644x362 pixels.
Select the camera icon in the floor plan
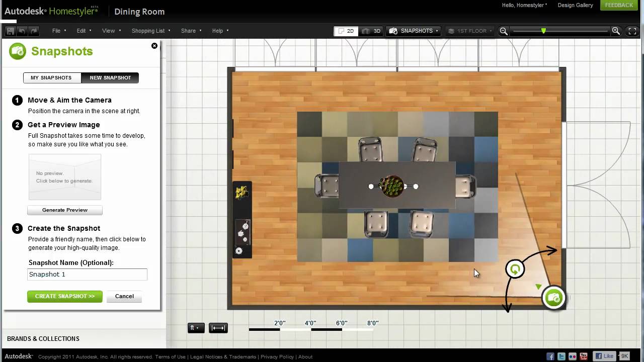point(554,298)
